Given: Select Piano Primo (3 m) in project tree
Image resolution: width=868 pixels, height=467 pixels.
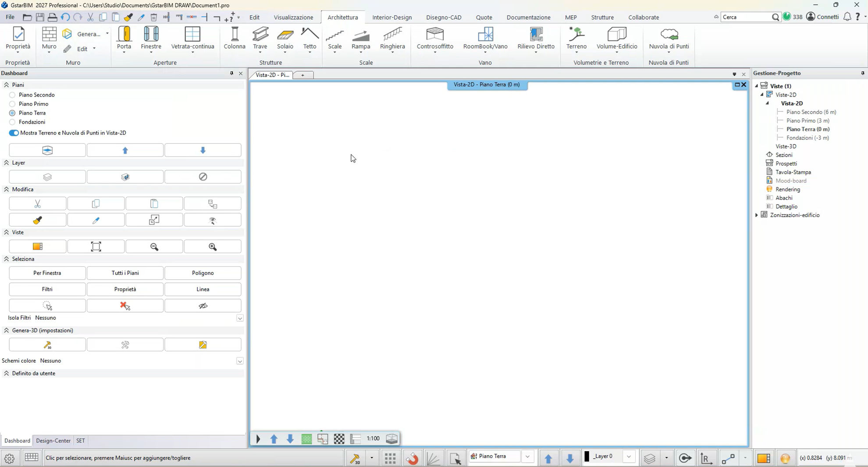Looking at the screenshot, I should point(808,121).
